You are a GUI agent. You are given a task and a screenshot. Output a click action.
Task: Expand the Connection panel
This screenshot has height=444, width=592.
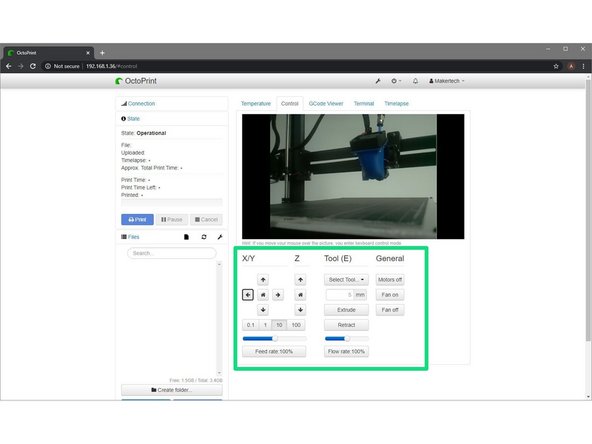(141, 103)
